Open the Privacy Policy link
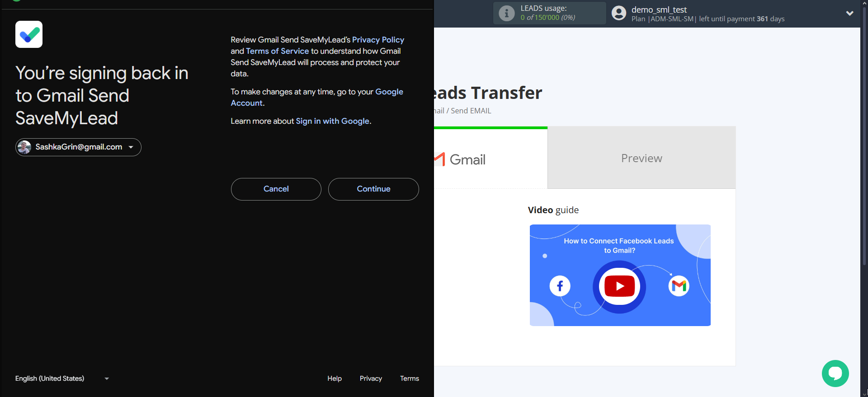 [378, 40]
